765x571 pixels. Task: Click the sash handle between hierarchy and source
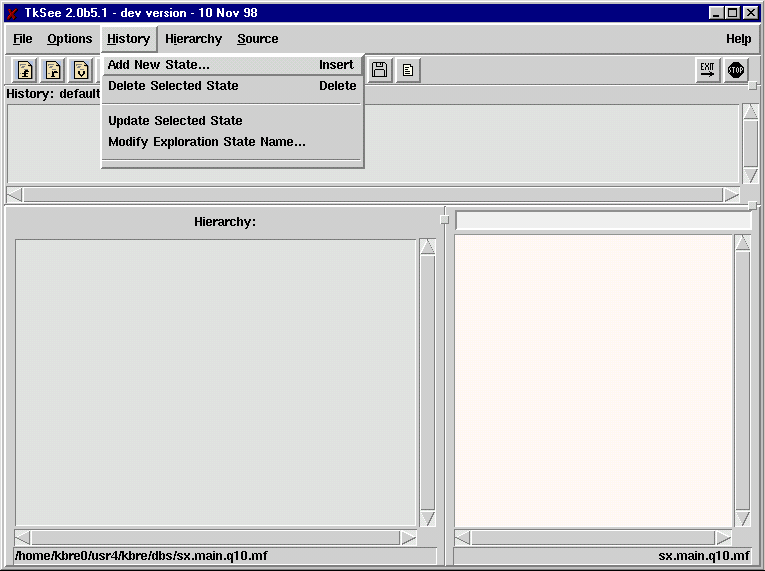(x=444, y=220)
